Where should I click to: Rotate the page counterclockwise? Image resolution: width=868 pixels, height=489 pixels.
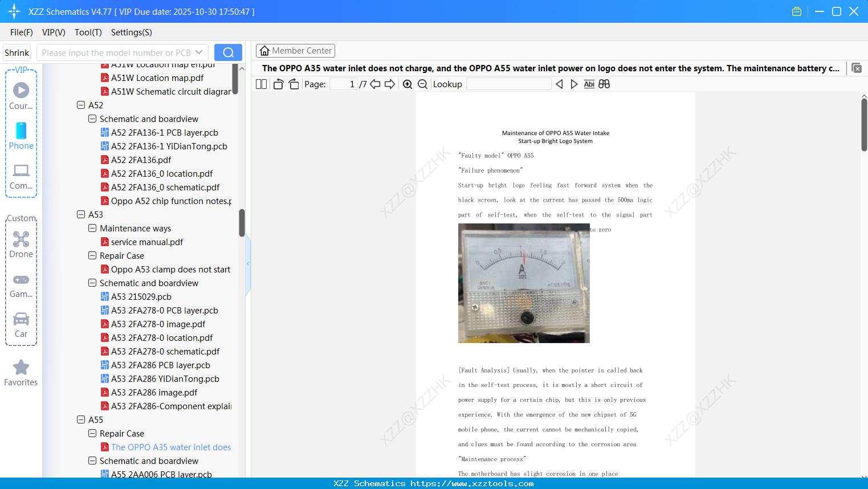(x=278, y=84)
